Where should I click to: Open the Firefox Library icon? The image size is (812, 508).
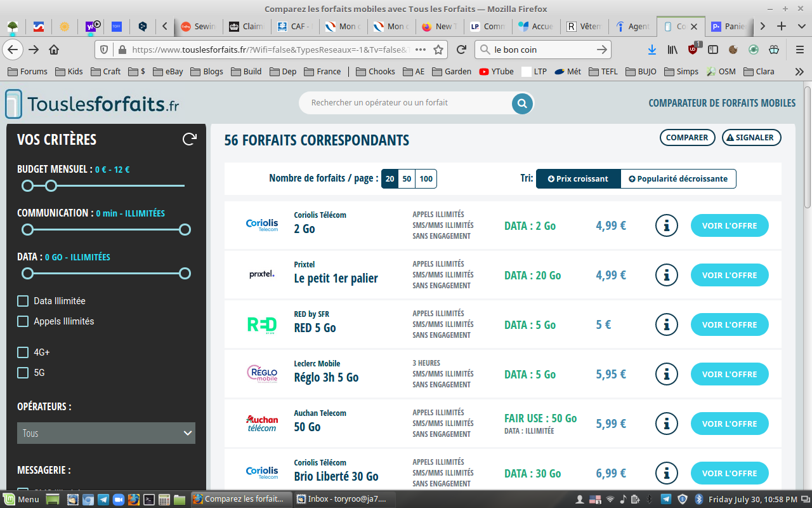(x=672, y=50)
